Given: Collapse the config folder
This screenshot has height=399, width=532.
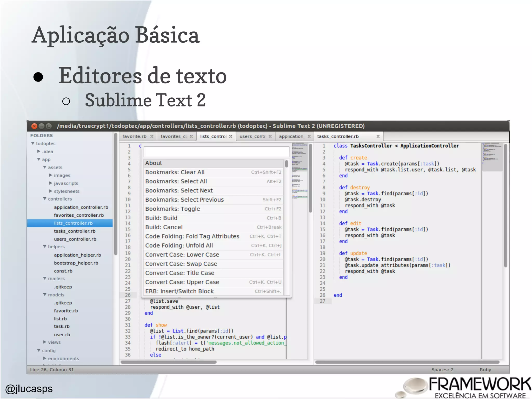Looking at the screenshot, I should pyautogui.click(x=39, y=351).
